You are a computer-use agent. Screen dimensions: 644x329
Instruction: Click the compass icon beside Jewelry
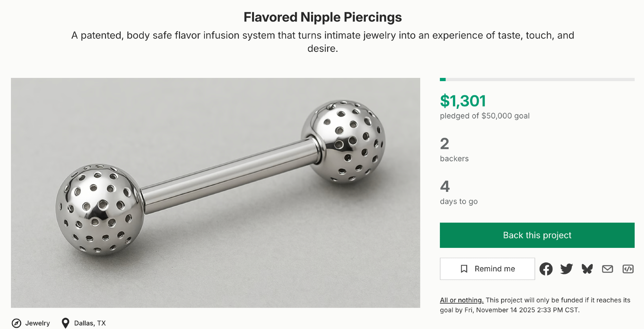pyautogui.click(x=16, y=323)
